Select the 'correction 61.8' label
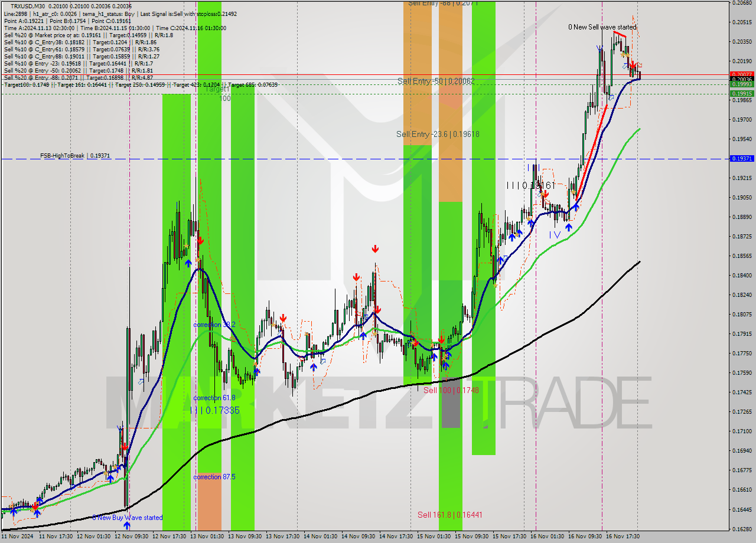Image resolution: width=756 pixels, height=543 pixels. tap(214, 398)
